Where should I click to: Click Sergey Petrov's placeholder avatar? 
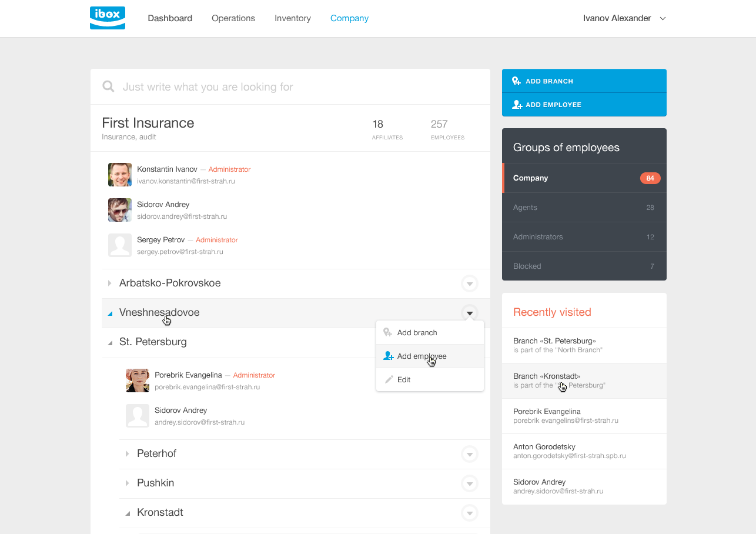(x=120, y=245)
